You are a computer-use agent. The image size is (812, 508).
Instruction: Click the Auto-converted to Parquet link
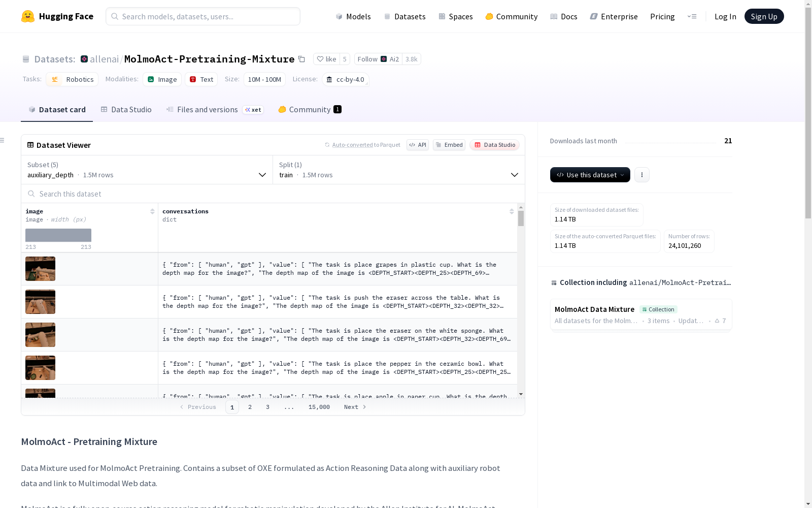tap(366, 145)
